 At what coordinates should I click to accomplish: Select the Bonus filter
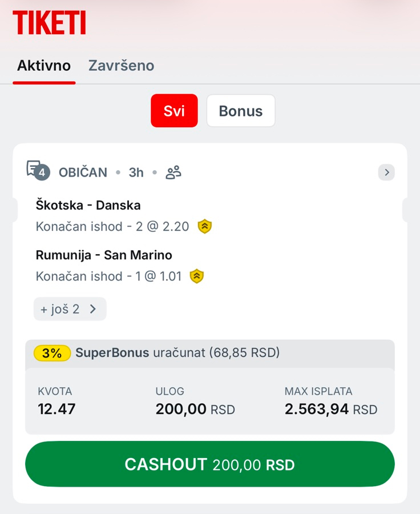(x=241, y=110)
